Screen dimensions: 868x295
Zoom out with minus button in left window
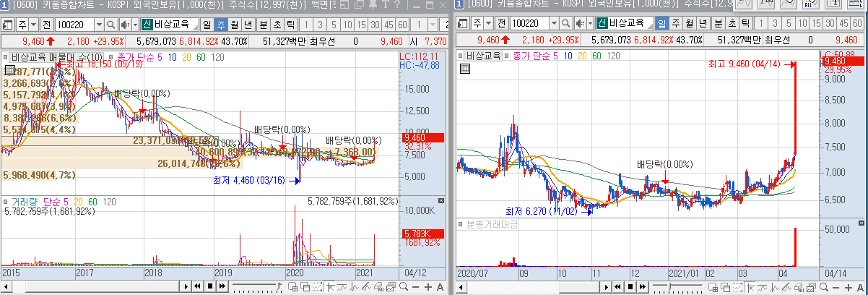[x=415, y=287]
